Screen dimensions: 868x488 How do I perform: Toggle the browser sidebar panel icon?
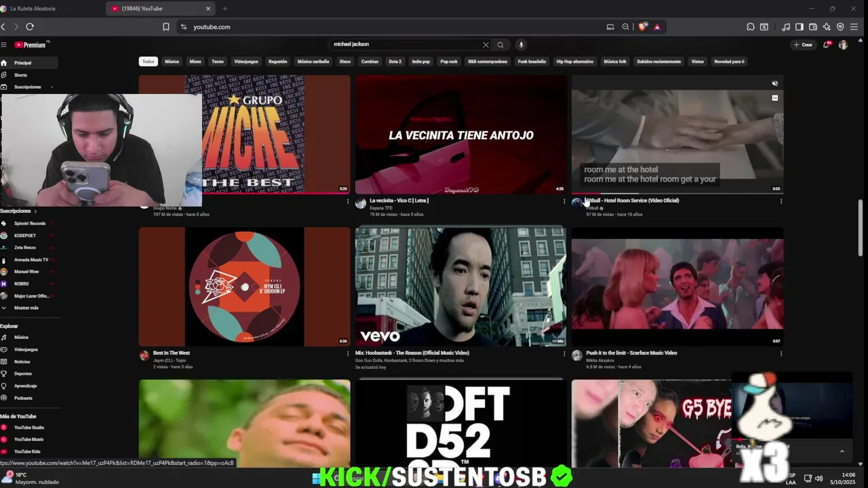(x=800, y=26)
